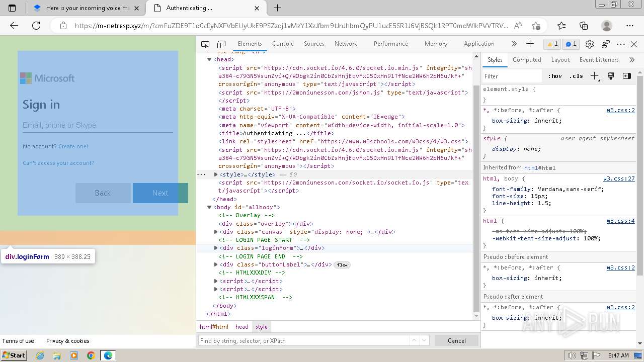
Task: Open the Create one! link
Action: [73, 146]
